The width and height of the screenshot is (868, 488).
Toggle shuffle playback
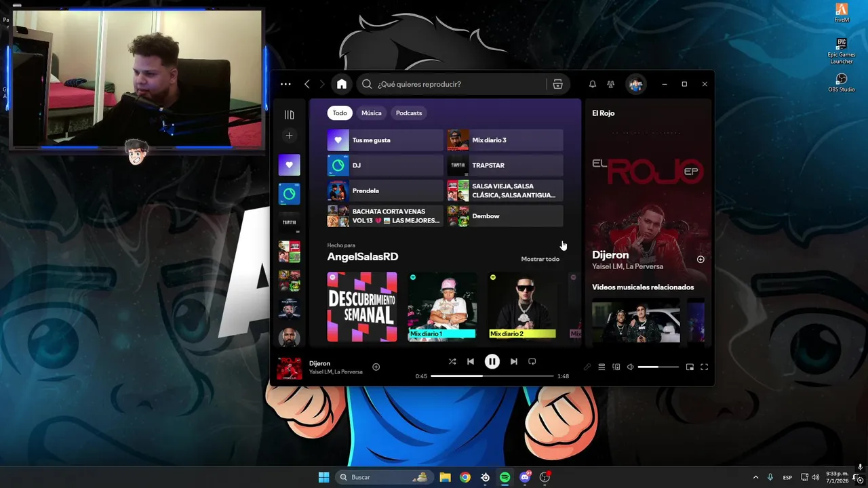coord(452,362)
